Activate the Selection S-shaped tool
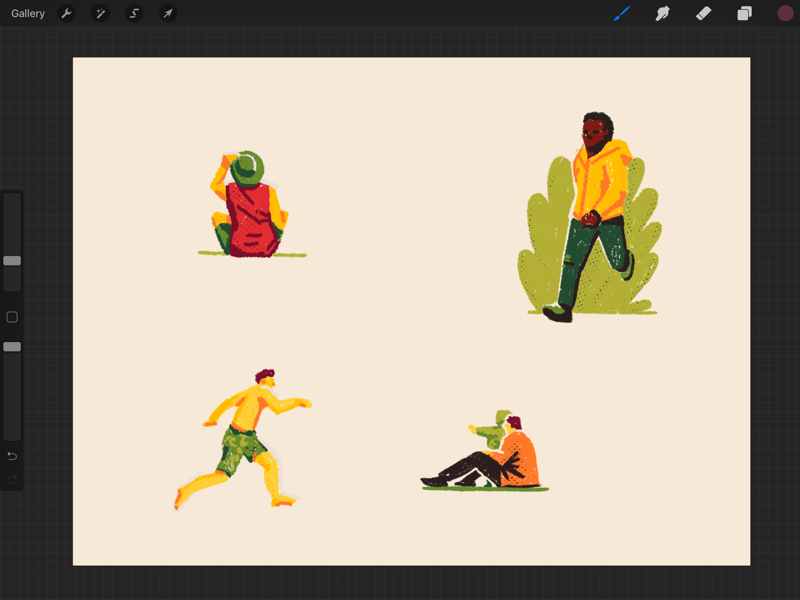Viewport: 800px width, 600px height. 134,14
